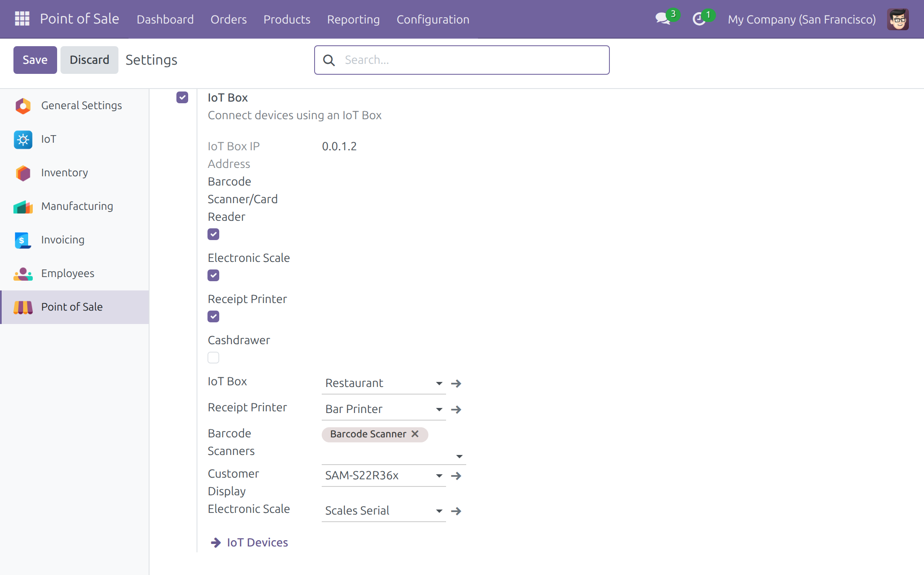Click the Point of Sale awning icon
The image size is (924, 575).
(23, 307)
